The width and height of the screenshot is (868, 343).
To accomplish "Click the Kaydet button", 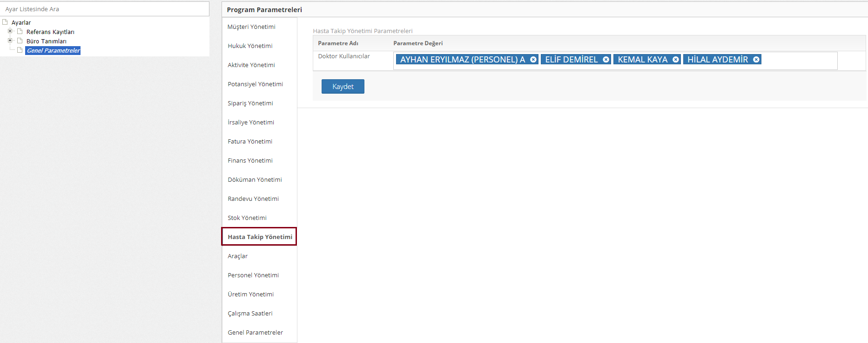I will pos(343,87).
